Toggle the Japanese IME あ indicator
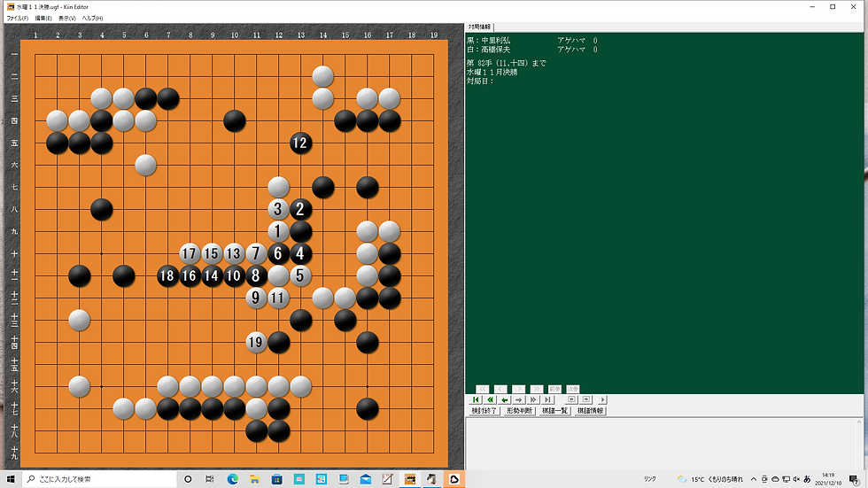This screenshot has height=488, width=868. pos(807,479)
